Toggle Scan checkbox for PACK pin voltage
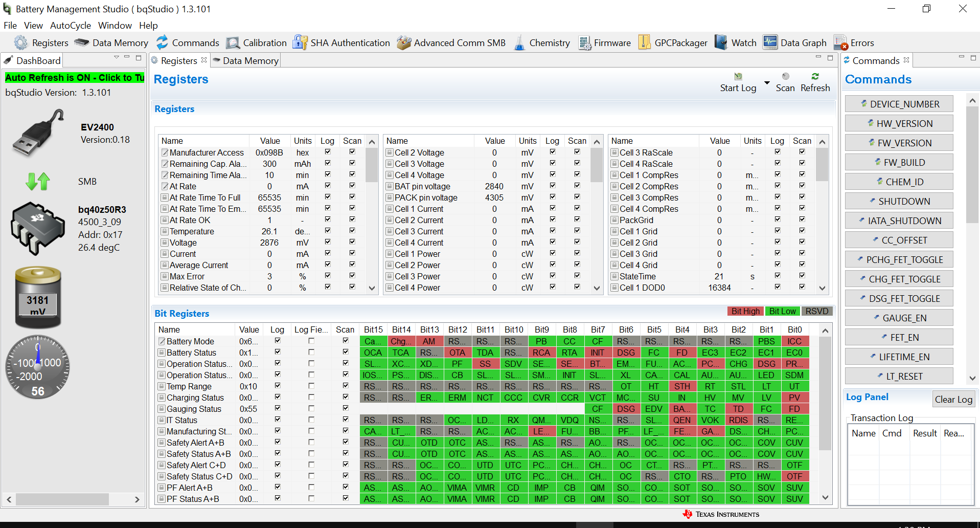This screenshot has height=528, width=980. coord(577,197)
